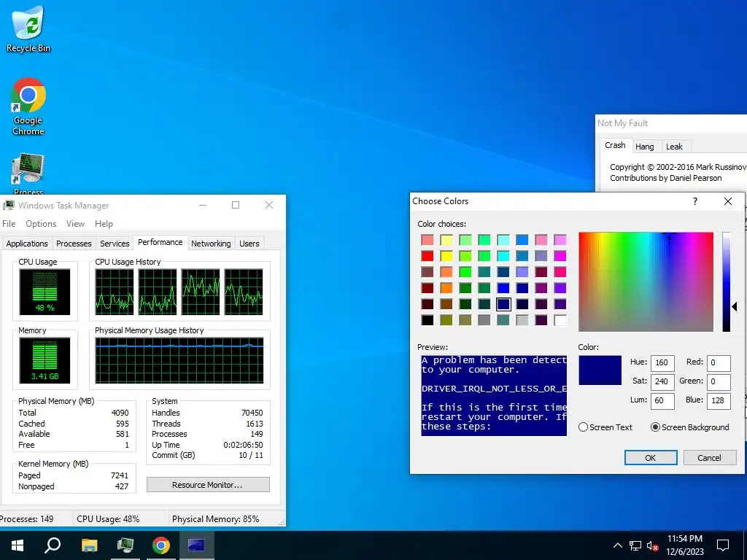Screen dimensions: 747x560
Task: Pick the black color swatch
Action: (427, 320)
